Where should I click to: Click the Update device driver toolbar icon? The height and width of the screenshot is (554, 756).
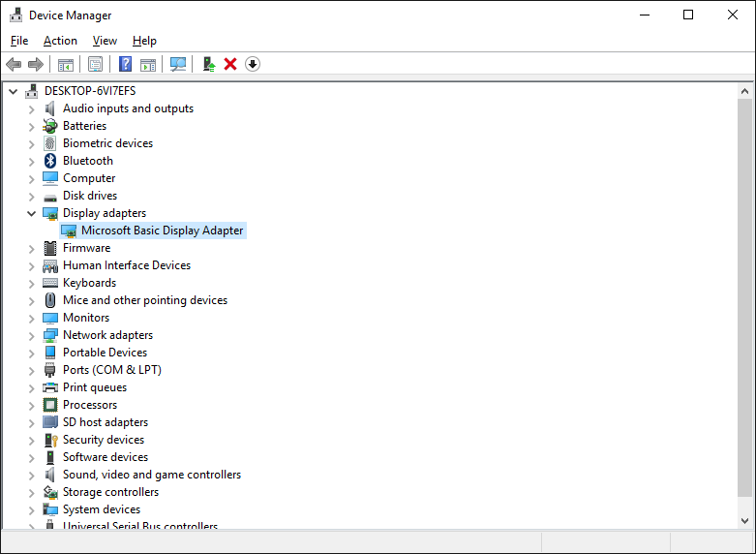point(208,64)
